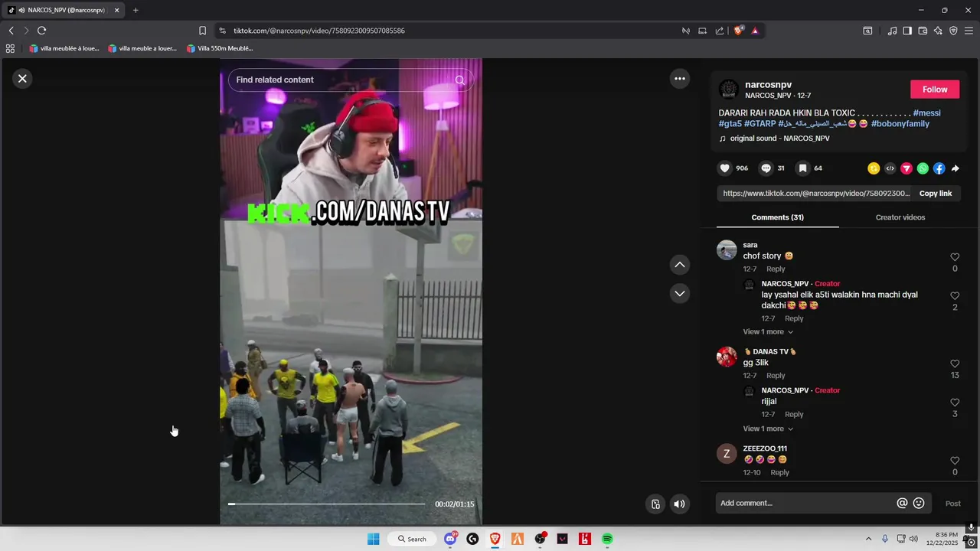Open Discord from the taskbar
This screenshot has height=551, width=980.
[x=450, y=539]
